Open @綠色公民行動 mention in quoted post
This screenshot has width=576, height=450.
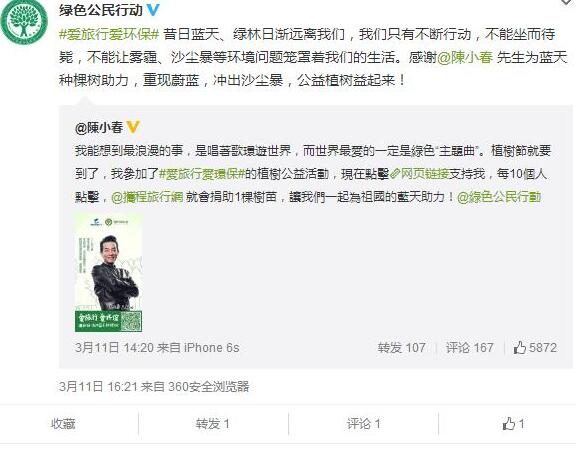[499, 197]
